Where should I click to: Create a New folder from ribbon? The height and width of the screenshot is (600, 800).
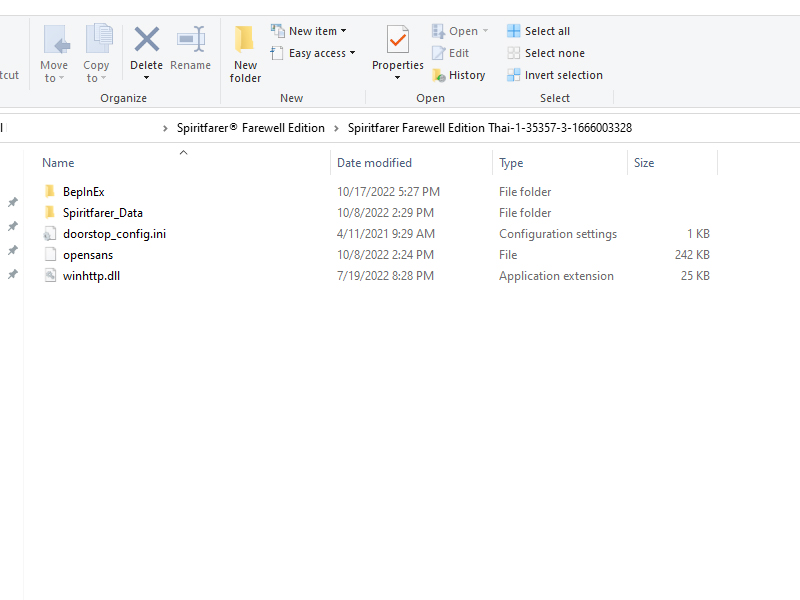pyautogui.click(x=245, y=54)
